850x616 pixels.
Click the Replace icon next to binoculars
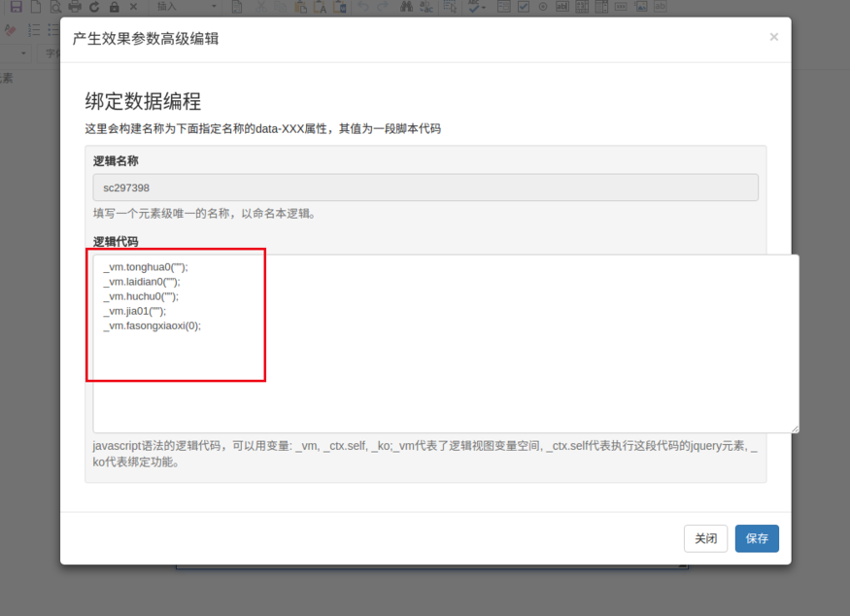tap(426, 7)
